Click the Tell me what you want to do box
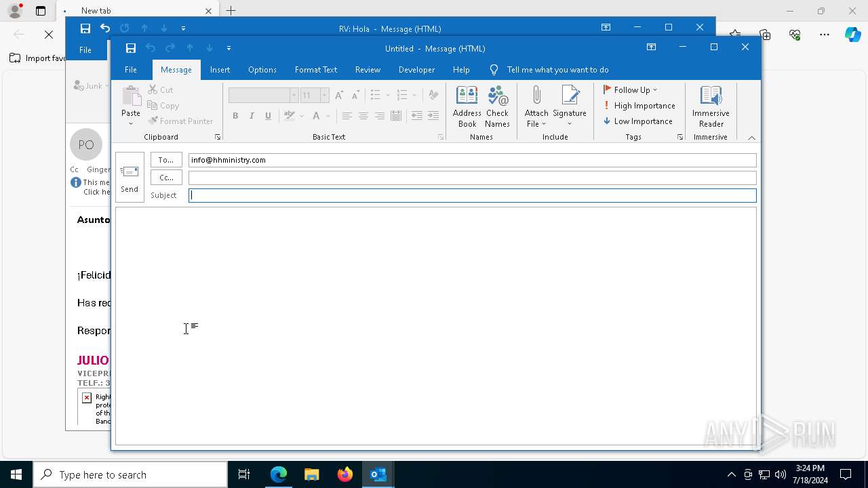Screen dimensions: 868x488 [557, 70]
